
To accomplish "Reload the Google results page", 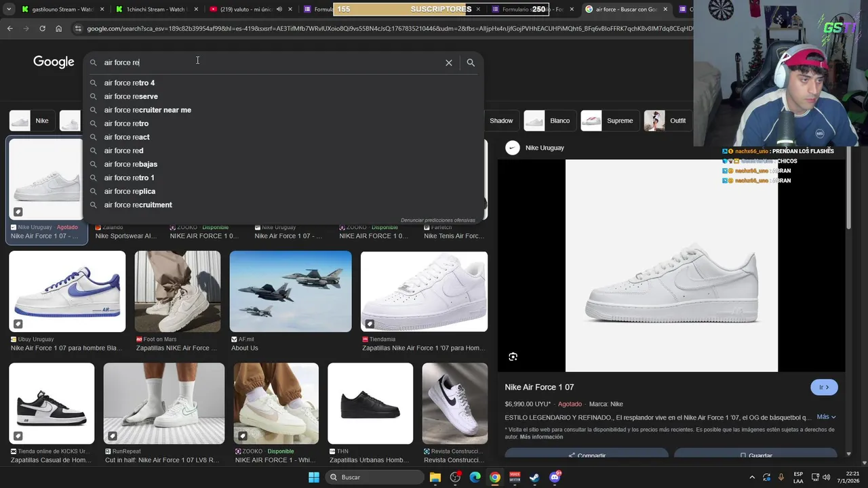I will pyautogui.click(x=42, y=28).
